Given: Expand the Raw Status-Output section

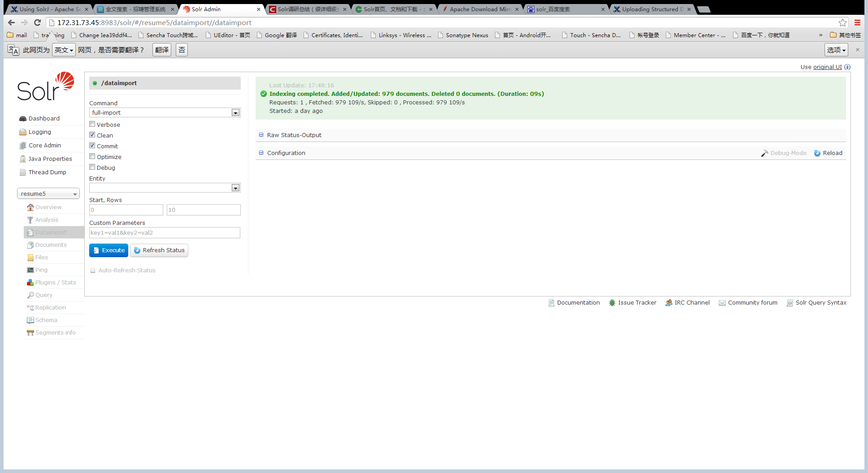Looking at the screenshot, I should click(x=294, y=135).
